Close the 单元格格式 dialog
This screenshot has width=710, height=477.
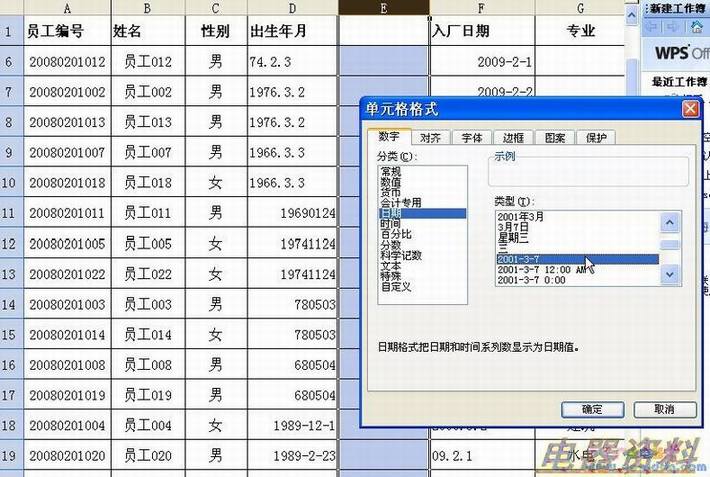pos(689,108)
